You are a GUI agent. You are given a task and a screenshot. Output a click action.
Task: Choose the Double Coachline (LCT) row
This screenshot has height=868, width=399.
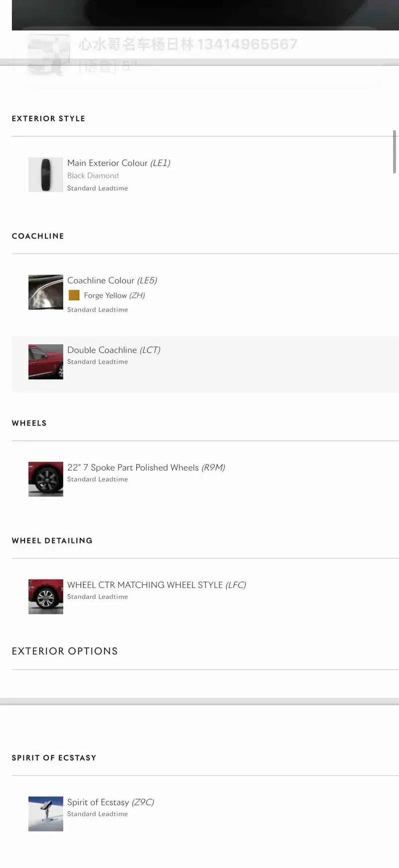205,364
